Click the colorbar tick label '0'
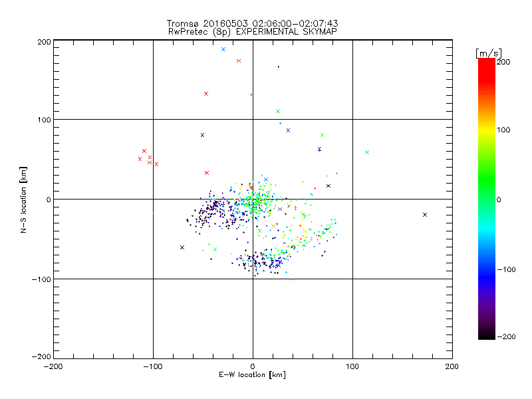 coord(499,199)
